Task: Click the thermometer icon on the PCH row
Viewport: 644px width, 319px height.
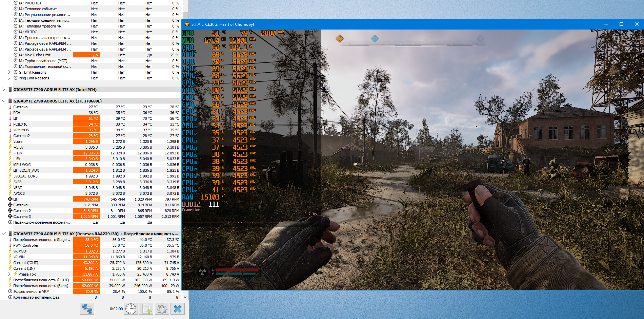Action: coord(10,113)
